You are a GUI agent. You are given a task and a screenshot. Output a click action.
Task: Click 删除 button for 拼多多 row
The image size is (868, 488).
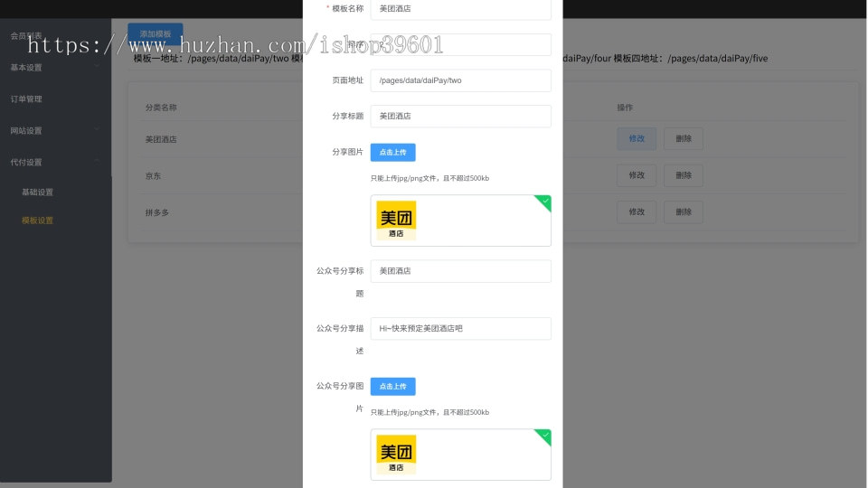click(684, 211)
